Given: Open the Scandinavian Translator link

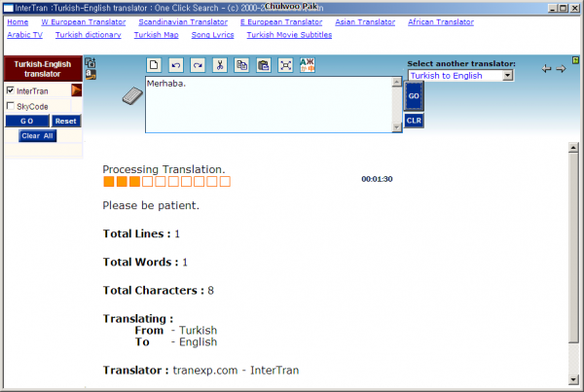Looking at the screenshot, I should tap(183, 22).
